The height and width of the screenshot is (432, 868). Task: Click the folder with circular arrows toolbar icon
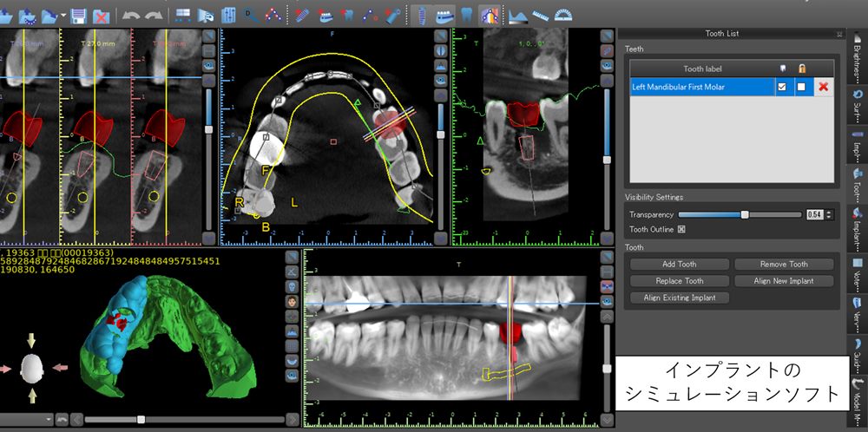pyautogui.click(x=28, y=16)
